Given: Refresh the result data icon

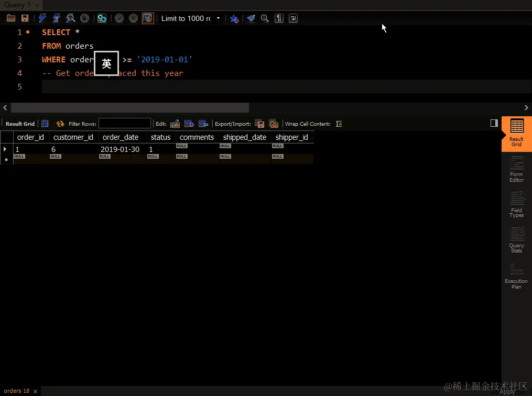Looking at the screenshot, I should (x=60, y=124).
